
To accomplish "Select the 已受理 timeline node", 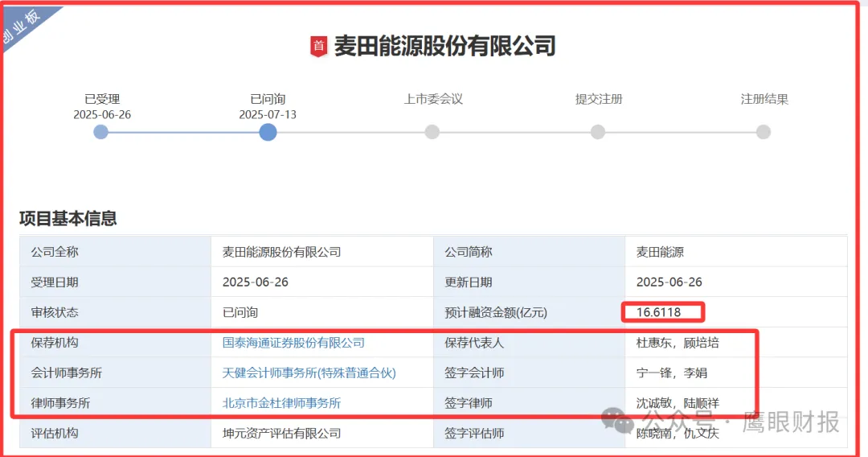I will 100,132.
